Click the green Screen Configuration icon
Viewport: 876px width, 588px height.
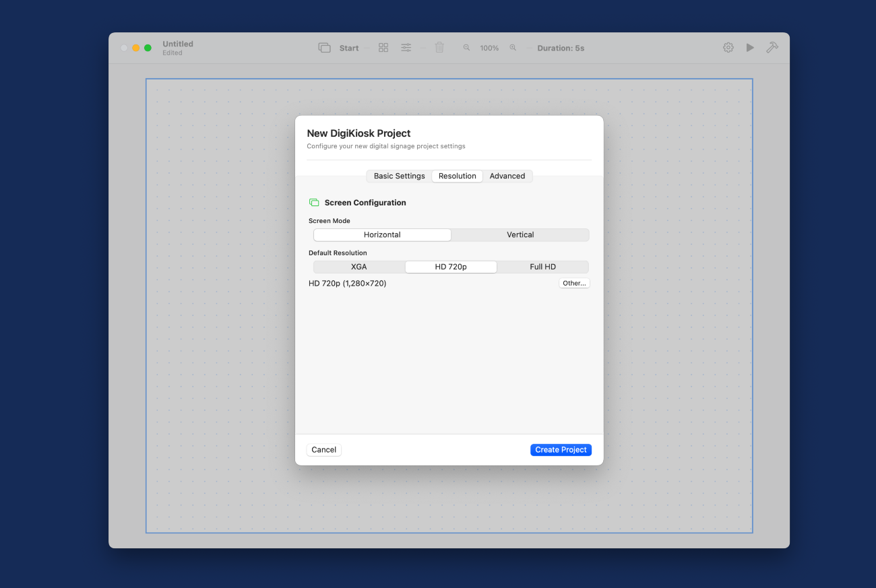tap(314, 203)
